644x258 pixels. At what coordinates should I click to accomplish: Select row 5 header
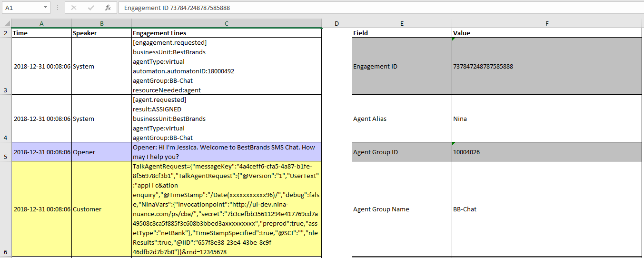click(6, 152)
